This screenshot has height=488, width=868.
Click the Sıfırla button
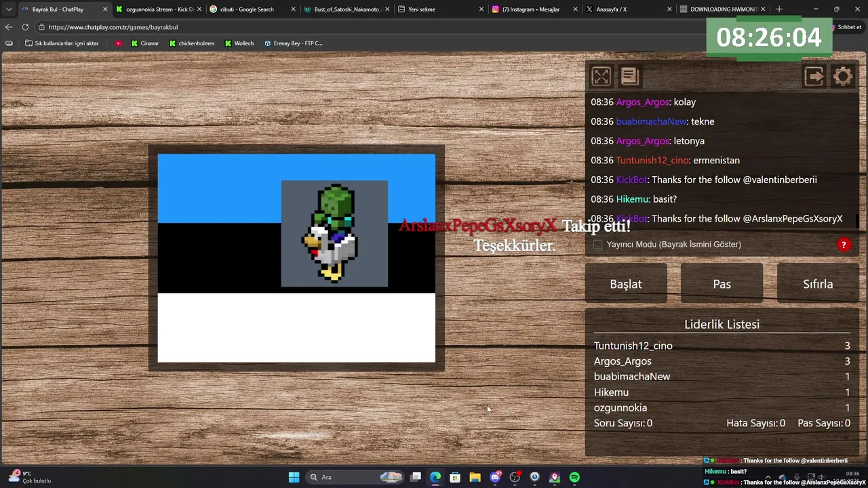point(818,284)
